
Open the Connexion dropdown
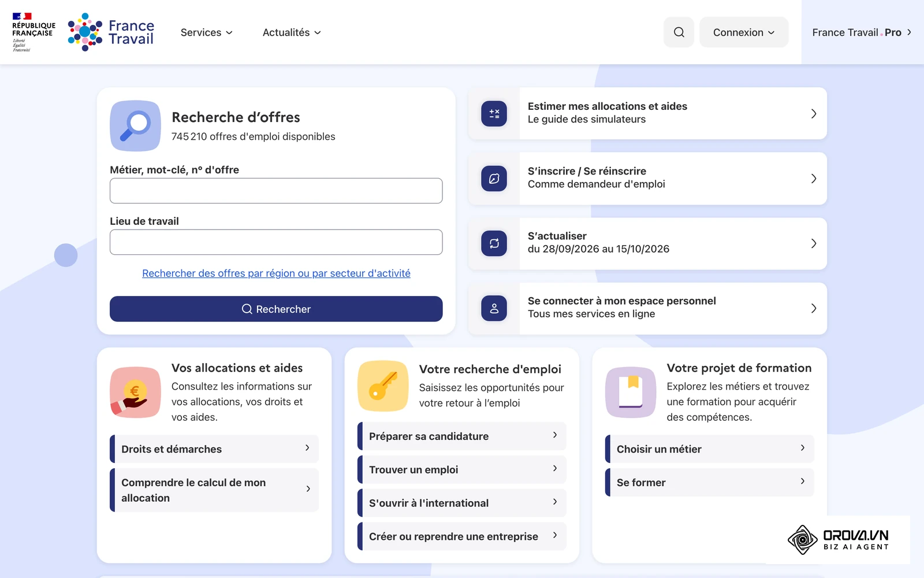[744, 32]
